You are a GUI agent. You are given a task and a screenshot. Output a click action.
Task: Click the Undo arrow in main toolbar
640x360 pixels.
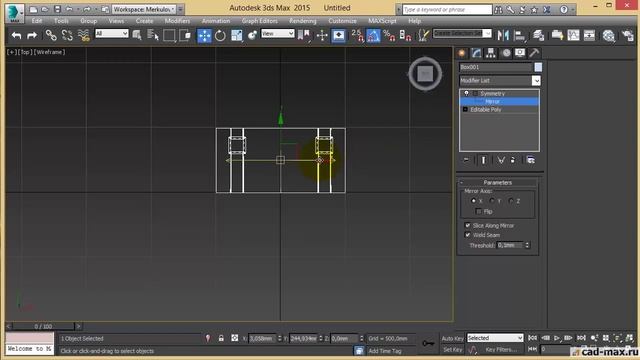pyautogui.click(x=16, y=36)
